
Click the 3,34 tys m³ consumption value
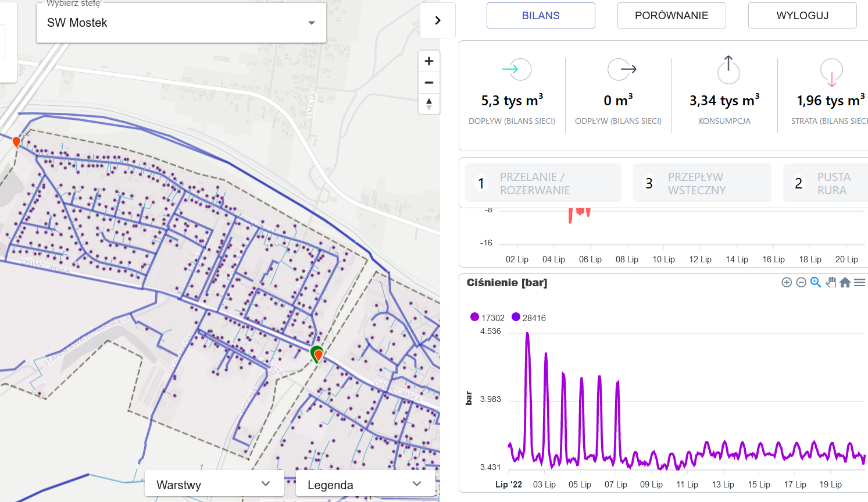pos(724,100)
